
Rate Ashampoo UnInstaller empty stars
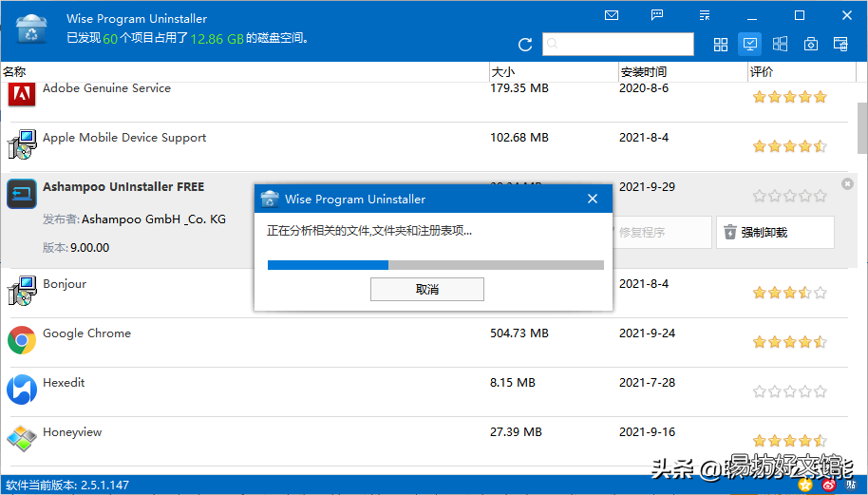pyautogui.click(x=790, y=196)
